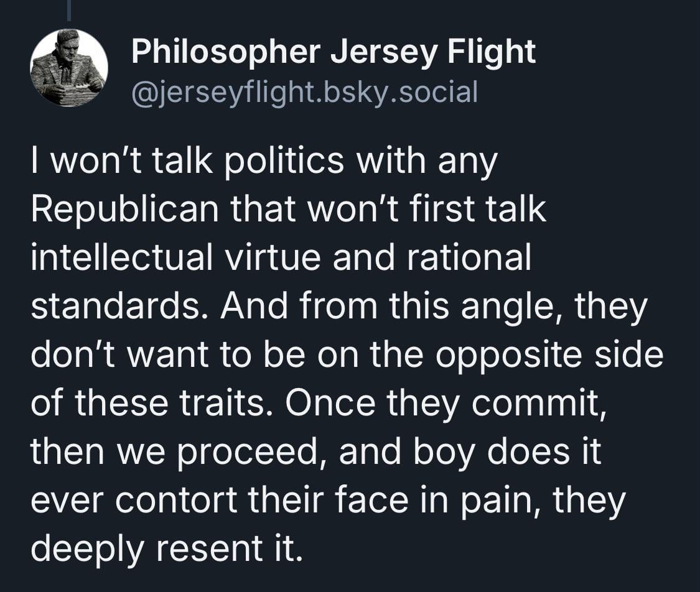Open the @jerseyflight.bsky.social handle link
Screen dimensions: 700x592
point(304,92)
